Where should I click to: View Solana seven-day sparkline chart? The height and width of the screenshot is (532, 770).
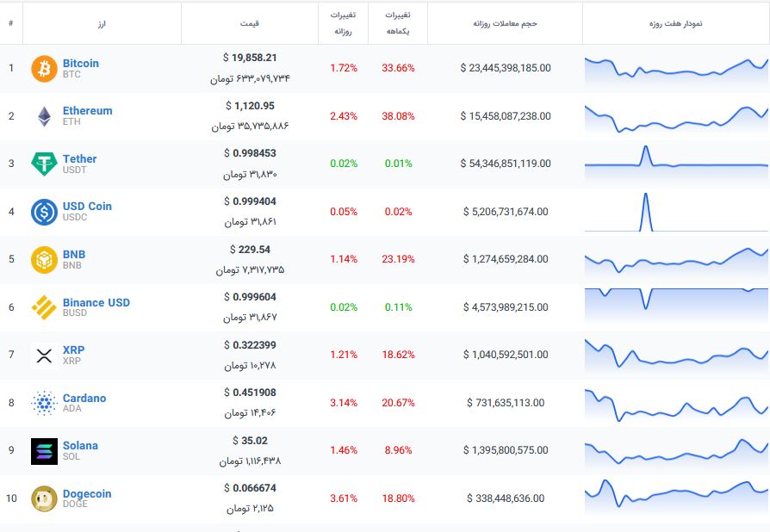point(676,453)
